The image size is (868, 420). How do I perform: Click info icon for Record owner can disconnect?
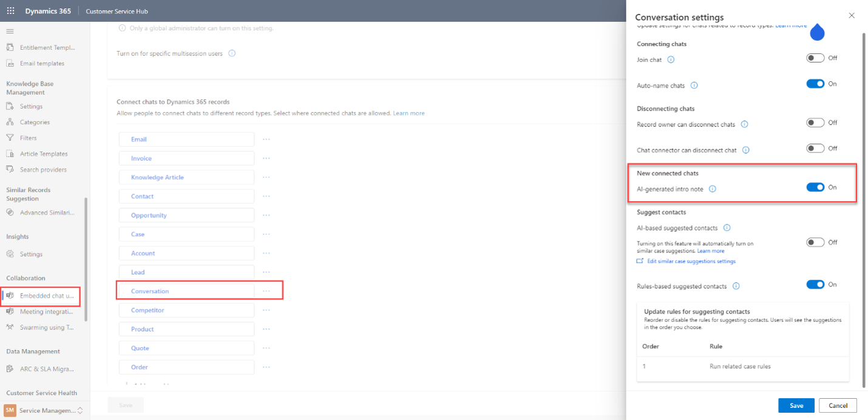point(744,124)
